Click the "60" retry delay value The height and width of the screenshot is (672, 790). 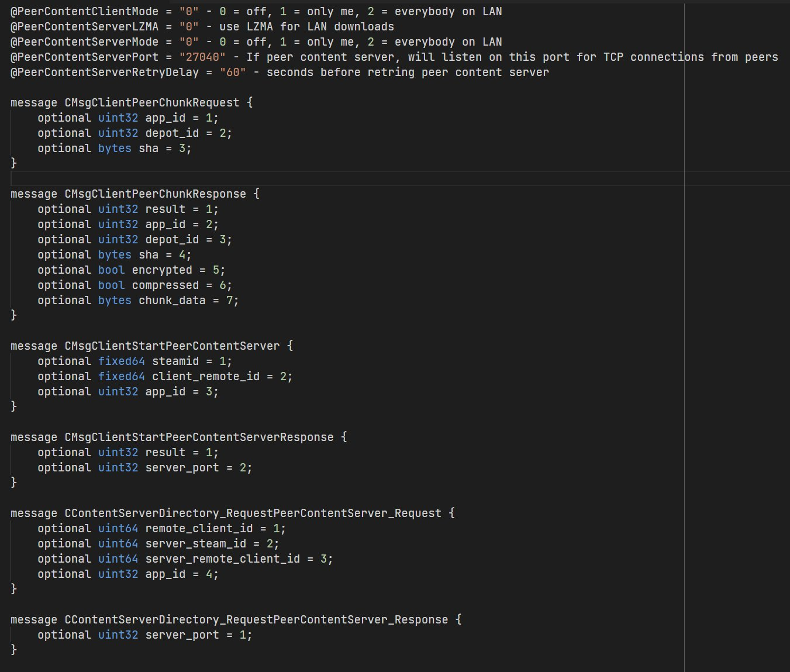233,72
